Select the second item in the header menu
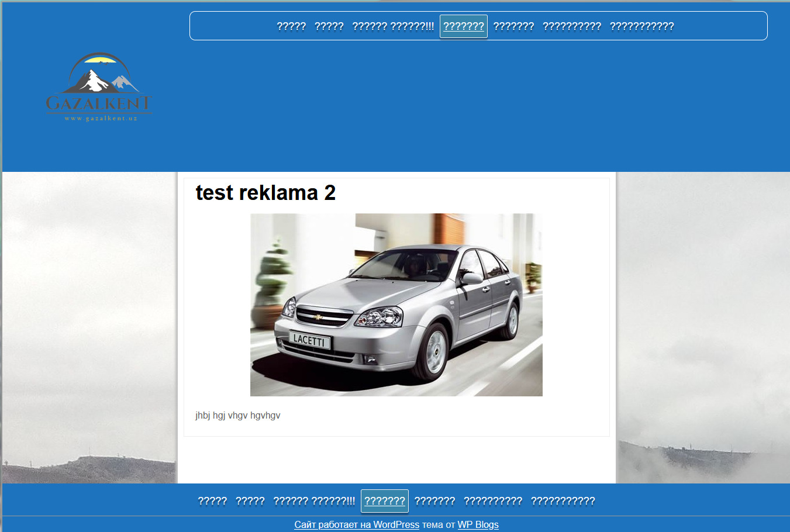 pyautogui.click(x=329, y=26)
